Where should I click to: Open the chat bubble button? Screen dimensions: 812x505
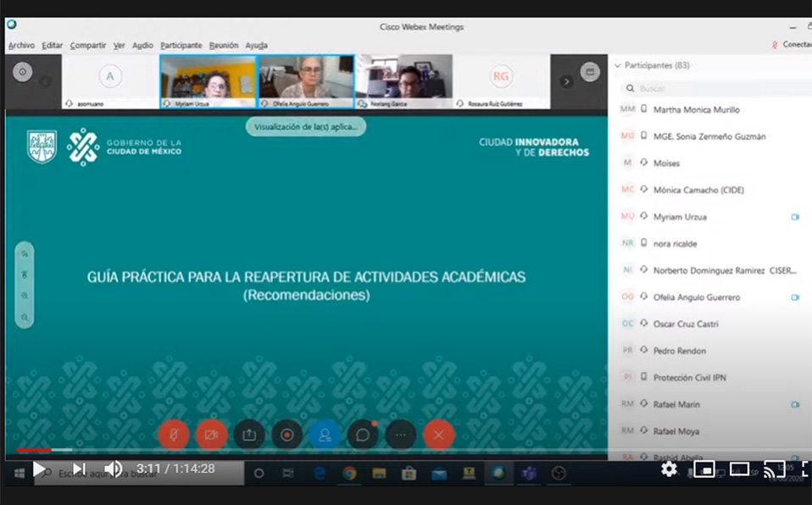(363, 435)
